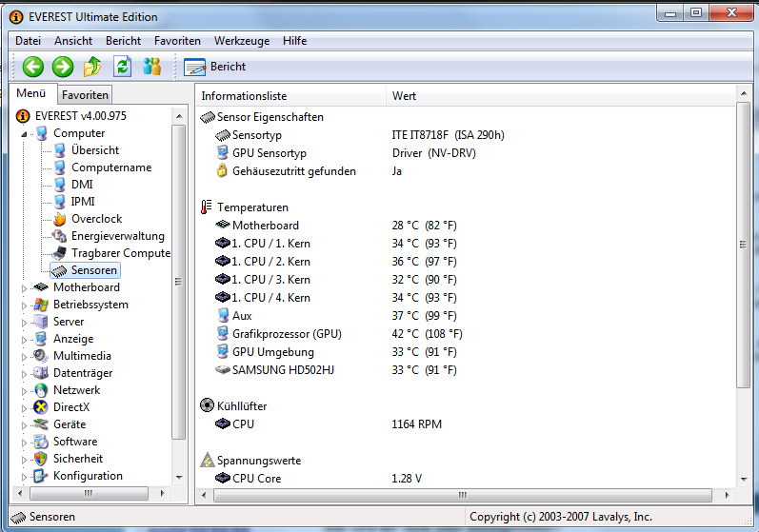Image resolution: width=759 pixels, height=532 pixels.
Task: Click the tree panel vertical scrollbar thumb
Action: [x=178, y=282]
